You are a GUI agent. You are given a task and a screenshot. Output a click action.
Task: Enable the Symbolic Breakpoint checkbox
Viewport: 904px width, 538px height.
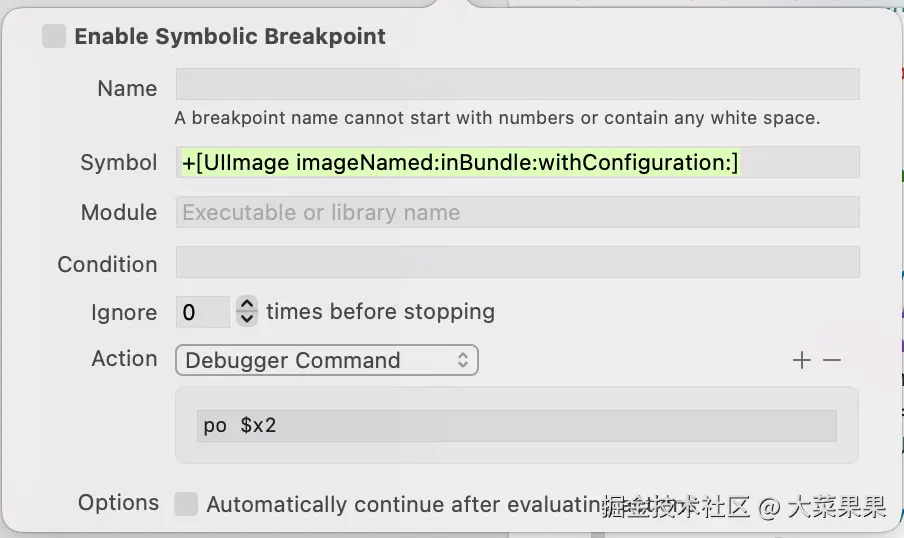tap(54, 37)
